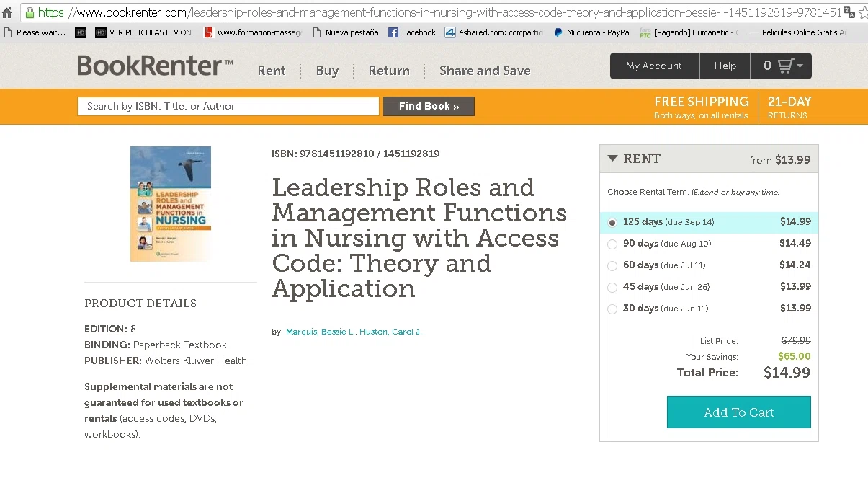The height and width of the screenshot is (504, 868).
Task: Click the $14.99 total price
Action: point(787,373)
